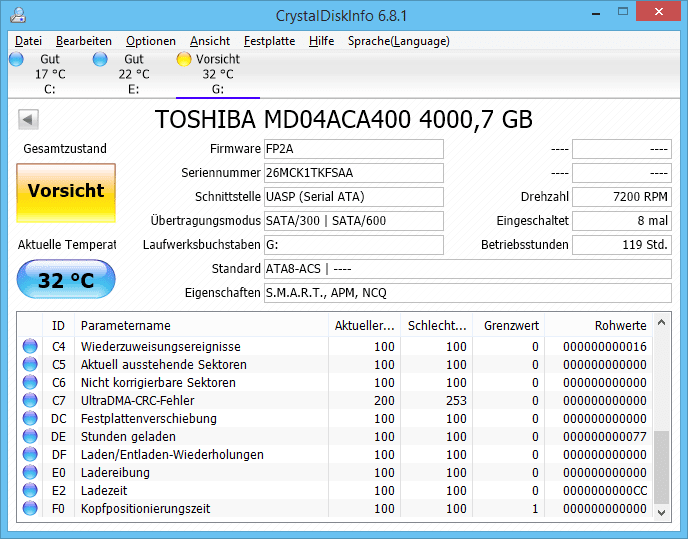
Task: Open the Hilfe menu
Action: coord(322,41)
